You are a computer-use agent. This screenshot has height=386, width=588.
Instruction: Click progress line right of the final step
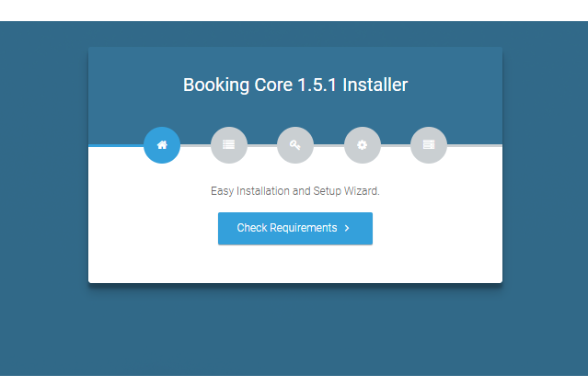tap(474, 145)
